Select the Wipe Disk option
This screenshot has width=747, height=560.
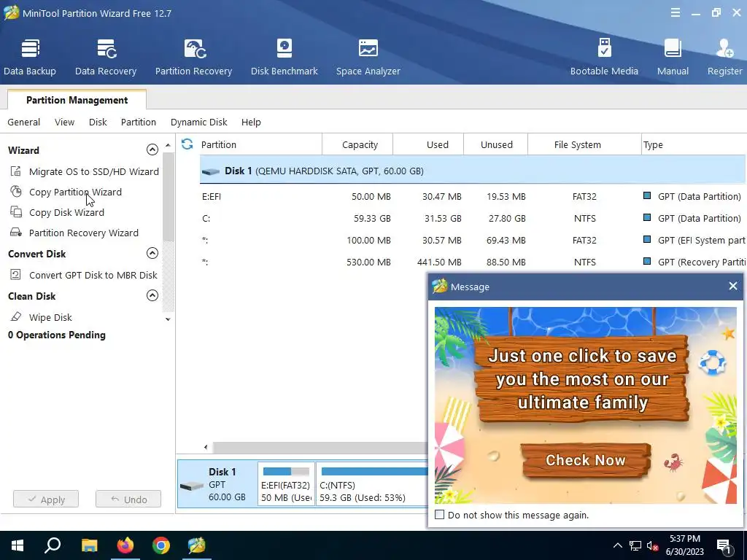[50, 317]
